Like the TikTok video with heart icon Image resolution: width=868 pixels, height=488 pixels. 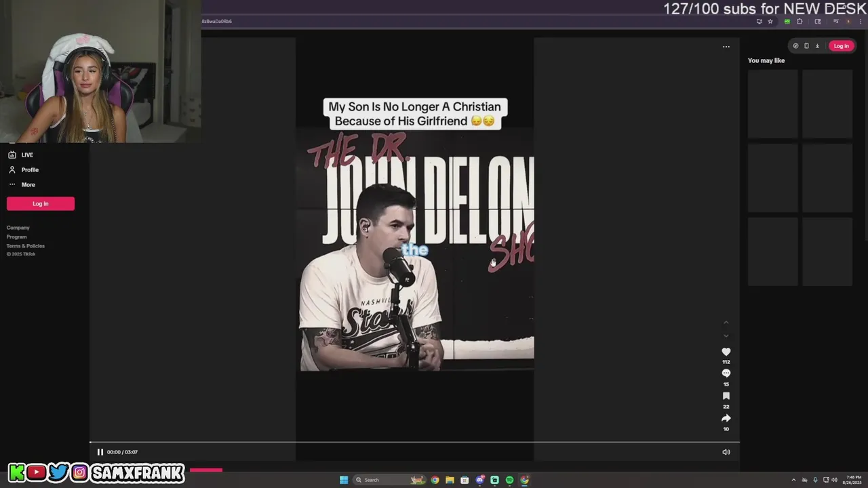(726, 352)
